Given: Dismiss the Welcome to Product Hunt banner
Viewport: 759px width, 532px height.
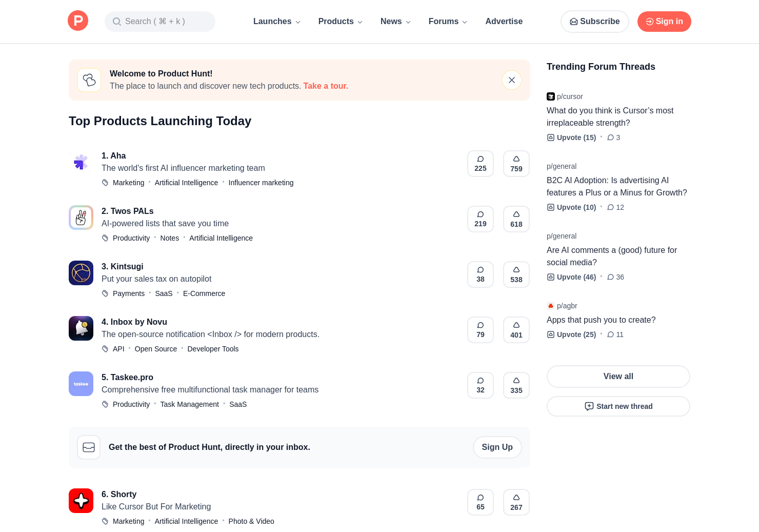Looking at the screenshot, I should [511, 80].
